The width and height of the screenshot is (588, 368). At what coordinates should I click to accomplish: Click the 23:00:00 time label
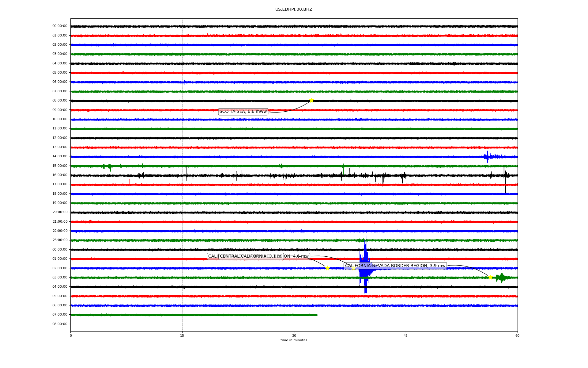[60, 240]
